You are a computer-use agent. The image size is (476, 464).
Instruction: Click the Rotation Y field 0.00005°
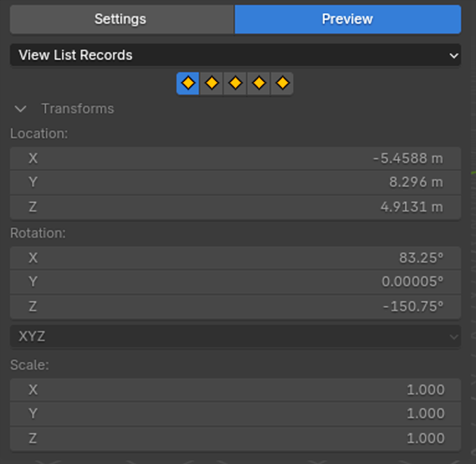pyautogui.click(x=236, y=282)
